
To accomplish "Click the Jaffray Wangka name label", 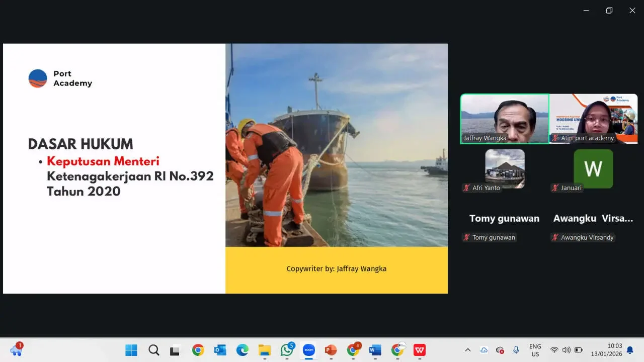I will coord(485,138).
